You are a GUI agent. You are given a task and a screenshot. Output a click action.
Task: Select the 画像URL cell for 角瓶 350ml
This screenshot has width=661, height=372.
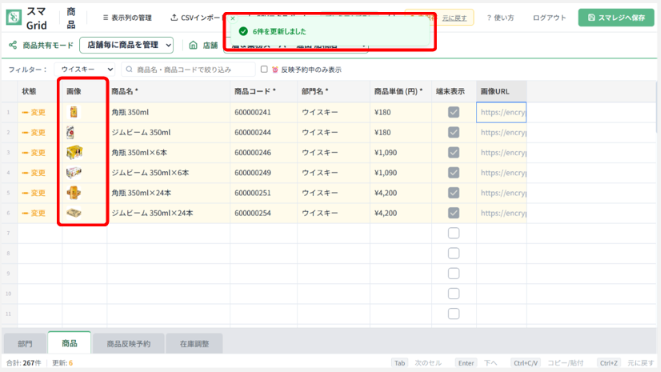click(x=502, y=112)
